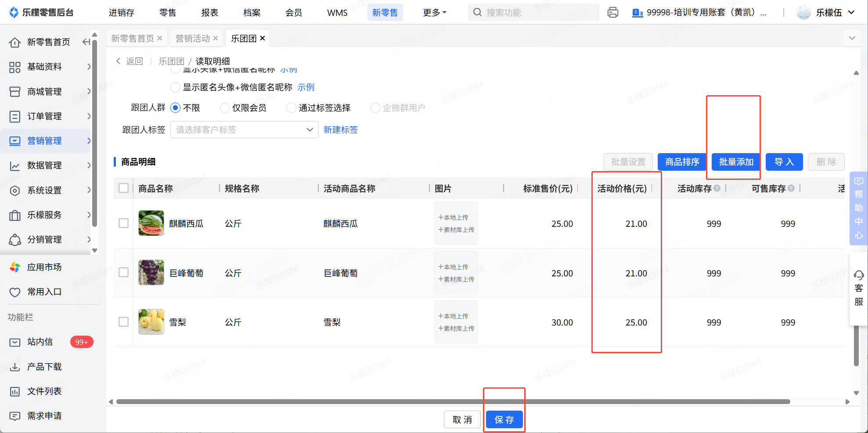This screenshot has width=868, height=433.
Task: Switch to the 营销活动 tab
Action: pos(192,39)
